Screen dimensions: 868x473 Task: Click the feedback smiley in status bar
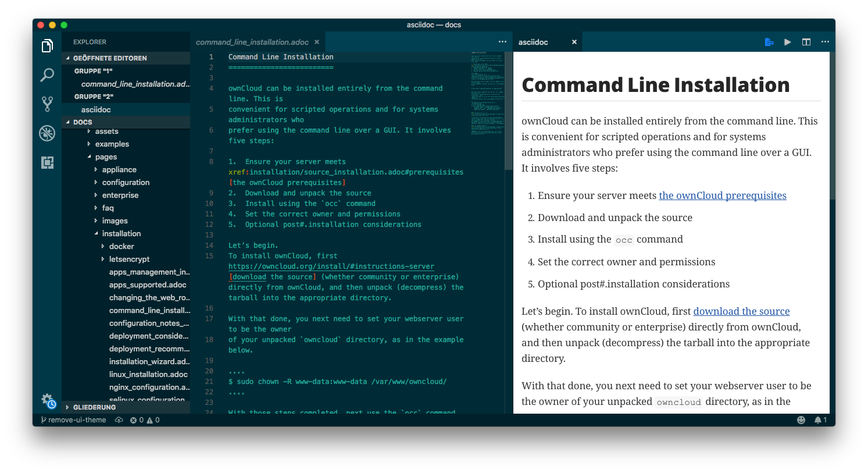point(801,420)
